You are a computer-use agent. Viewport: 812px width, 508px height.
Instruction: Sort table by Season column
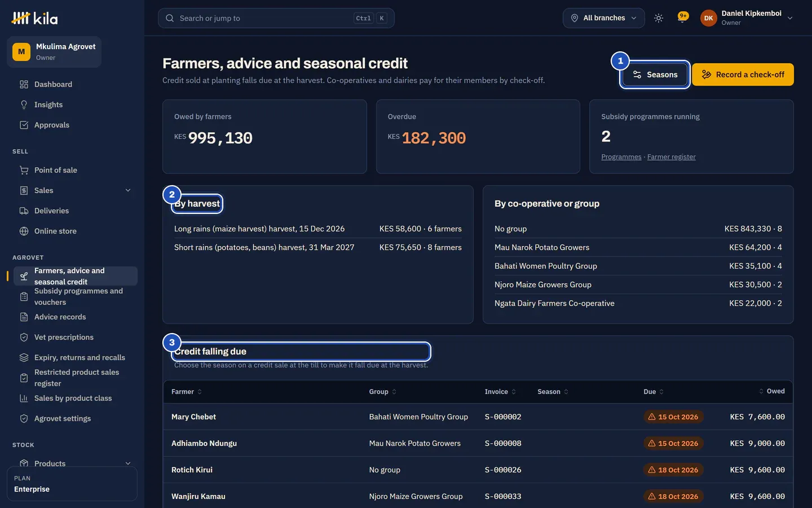(553, 392)
